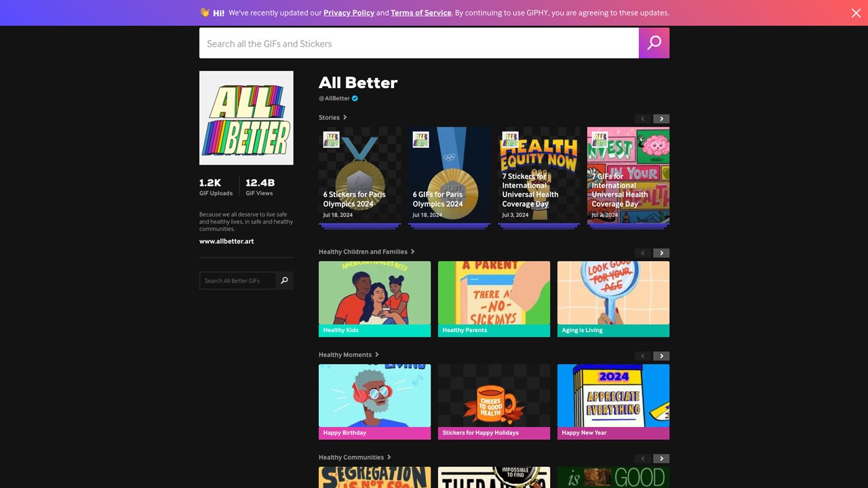Open the Aging is Living collection
The height and width of the screenshot is (488, 868).
tap(613, 299)
